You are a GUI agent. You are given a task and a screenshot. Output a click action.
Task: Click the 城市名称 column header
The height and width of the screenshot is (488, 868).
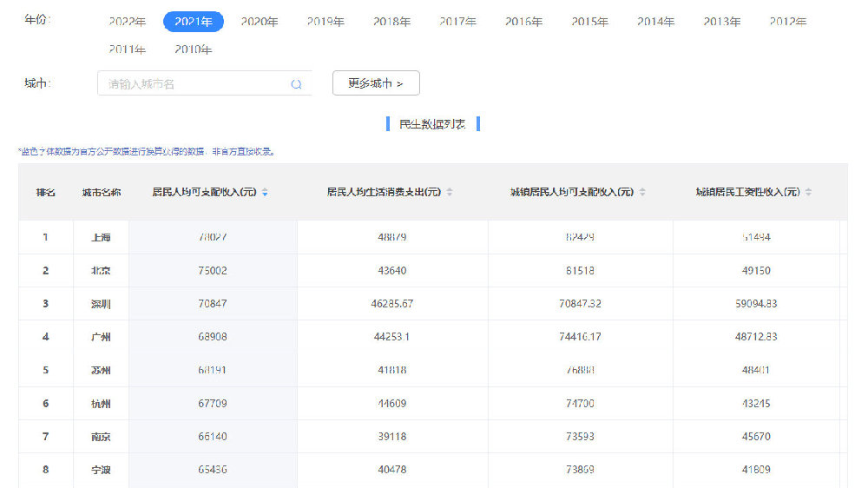tap(102, 192)
